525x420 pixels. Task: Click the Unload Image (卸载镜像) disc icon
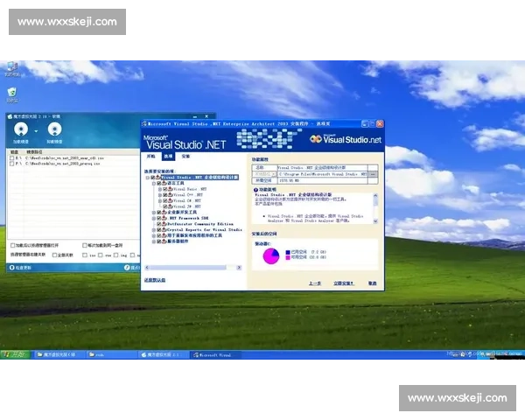point(54,129)
